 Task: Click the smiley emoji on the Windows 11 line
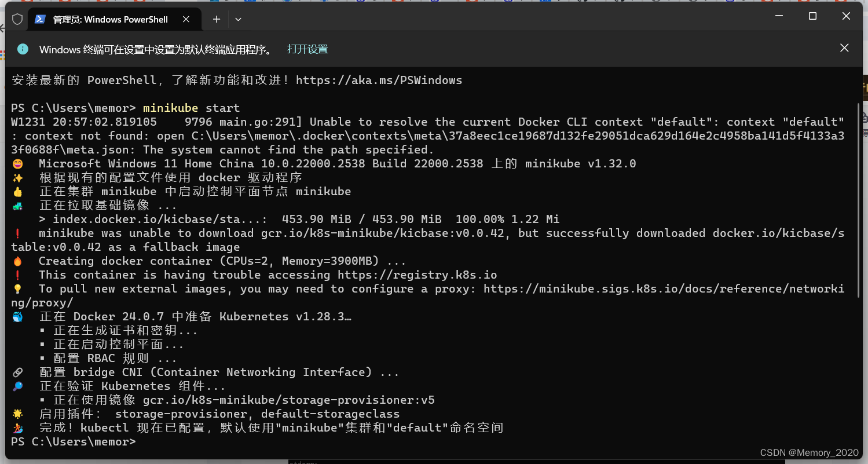pyautogui.click(x=17, y=164)
